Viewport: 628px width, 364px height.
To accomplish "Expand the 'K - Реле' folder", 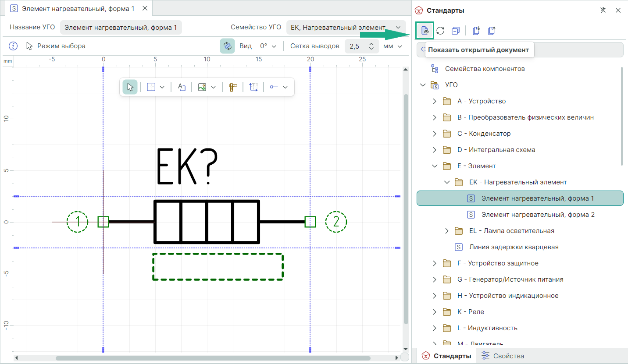I will (435, 312).
